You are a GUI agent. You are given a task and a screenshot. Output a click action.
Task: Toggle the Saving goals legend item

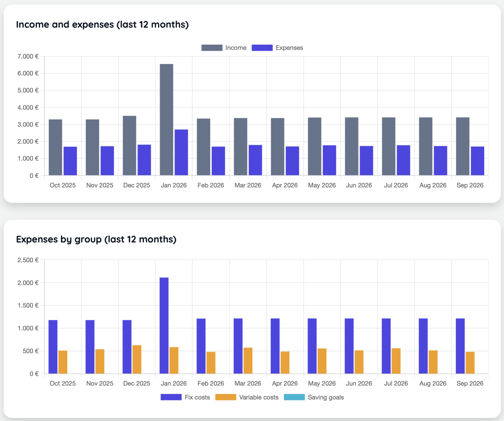tap(314, 397)
